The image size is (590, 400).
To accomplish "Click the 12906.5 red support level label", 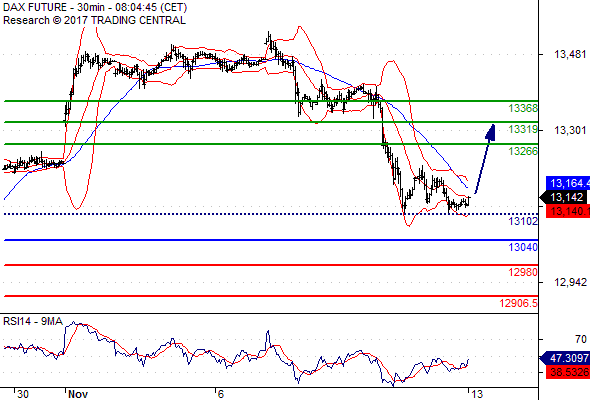I will tap(519, 303).
